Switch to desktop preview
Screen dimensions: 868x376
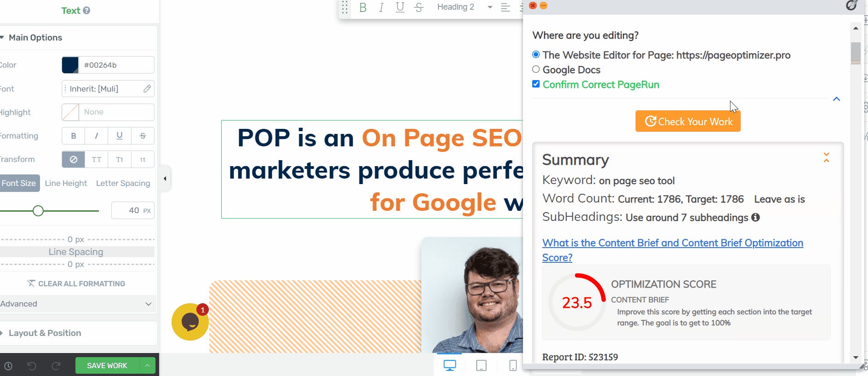pos(450,365)
